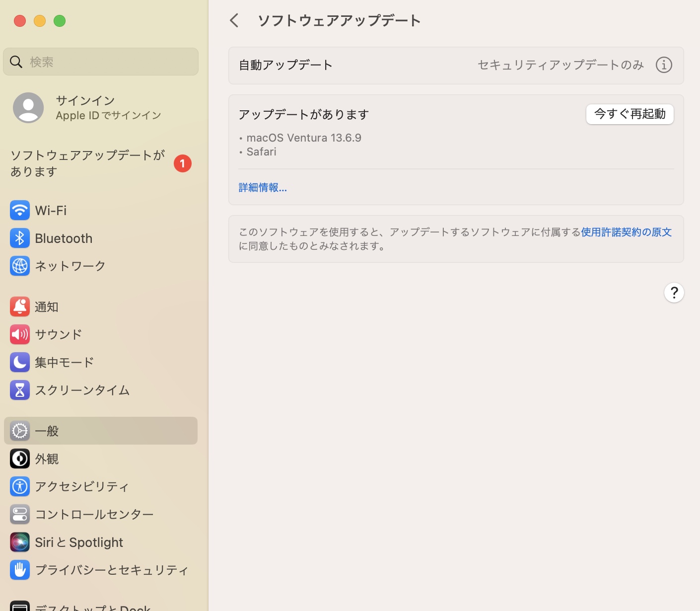This screenshot has height=611, width=700.
Task: Click セキュリティアップデートのみ value text
Action: [560, 65]
